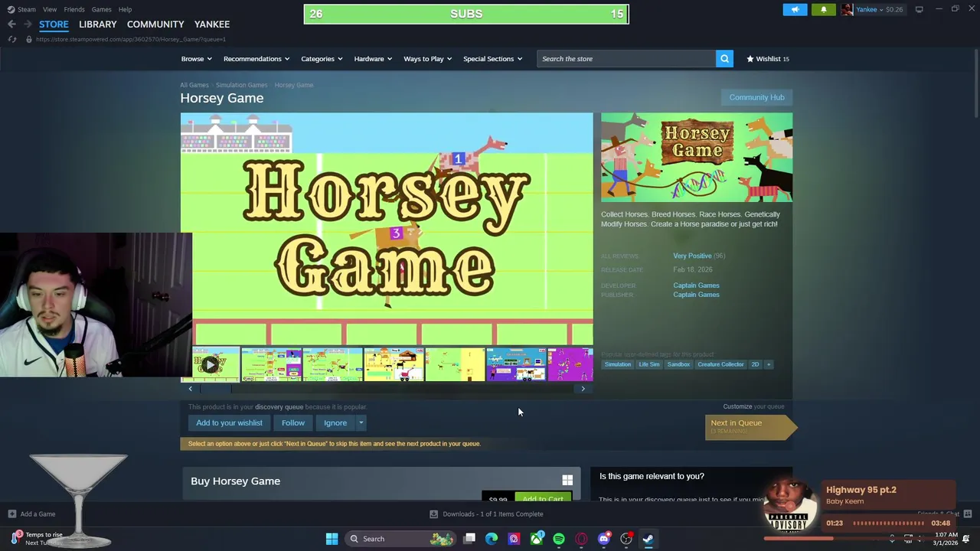Click the Steam URL address bar
The width and height of the screenshot is (980, 551).
click(x=130, y=39)
